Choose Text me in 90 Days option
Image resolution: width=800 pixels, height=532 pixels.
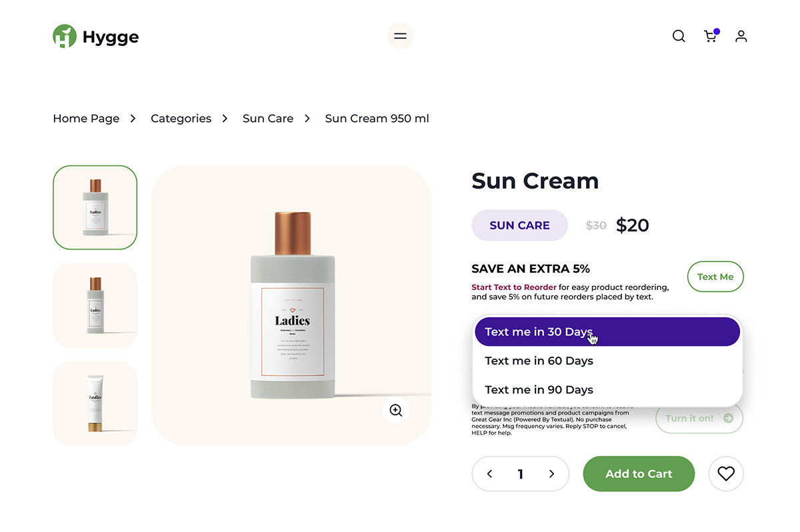(539, 390)
